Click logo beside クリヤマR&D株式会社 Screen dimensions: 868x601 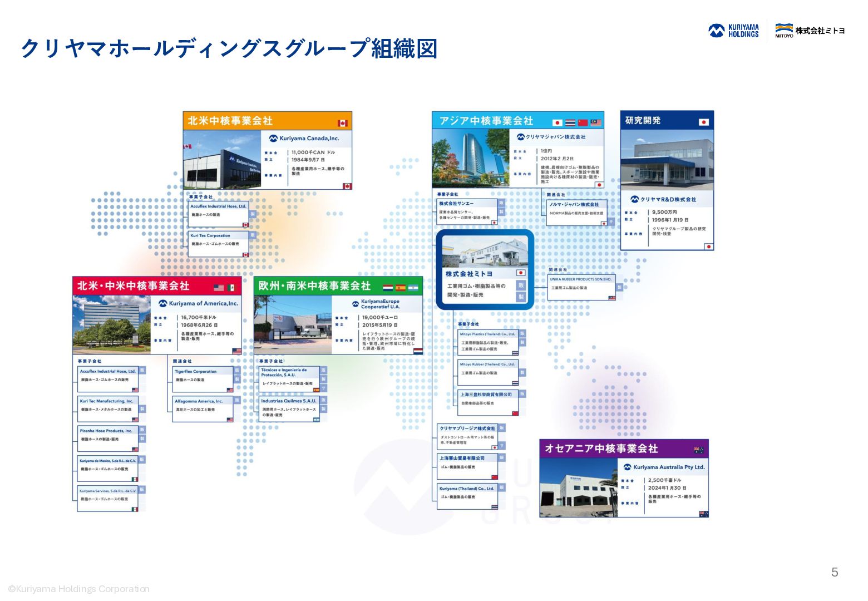(634, 199)
